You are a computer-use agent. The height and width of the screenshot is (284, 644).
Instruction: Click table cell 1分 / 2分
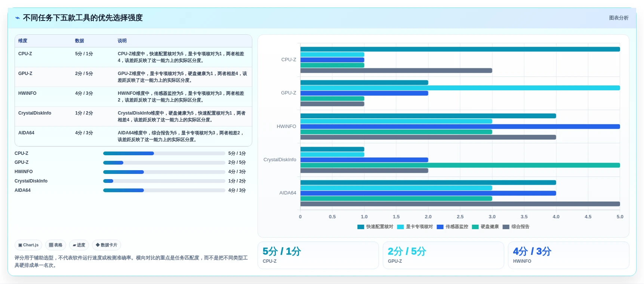click(x=84, y=113)
